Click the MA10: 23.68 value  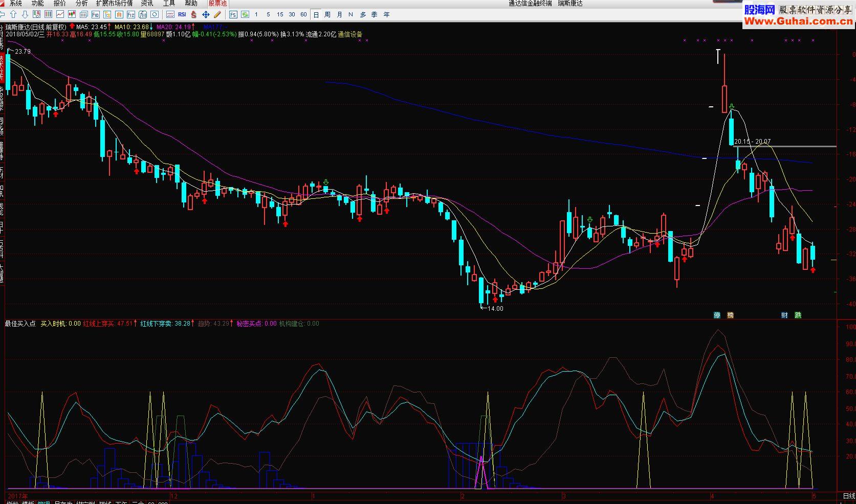pyautogui.click(x=131, y=27)
